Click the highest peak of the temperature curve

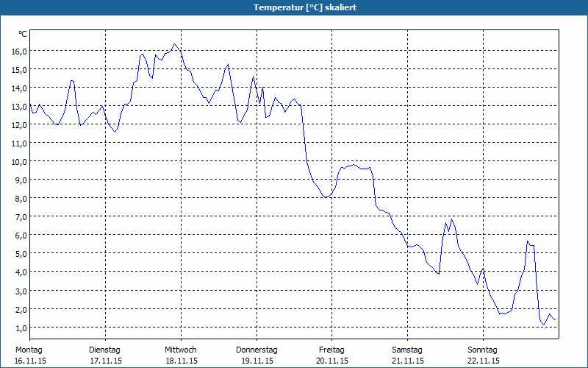[x=174, y=43]
